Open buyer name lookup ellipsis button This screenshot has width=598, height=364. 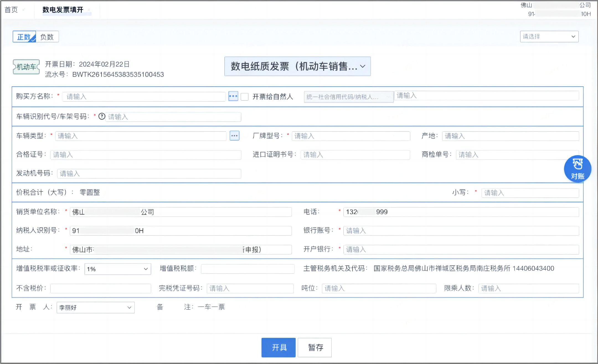(x=233, y=96)
